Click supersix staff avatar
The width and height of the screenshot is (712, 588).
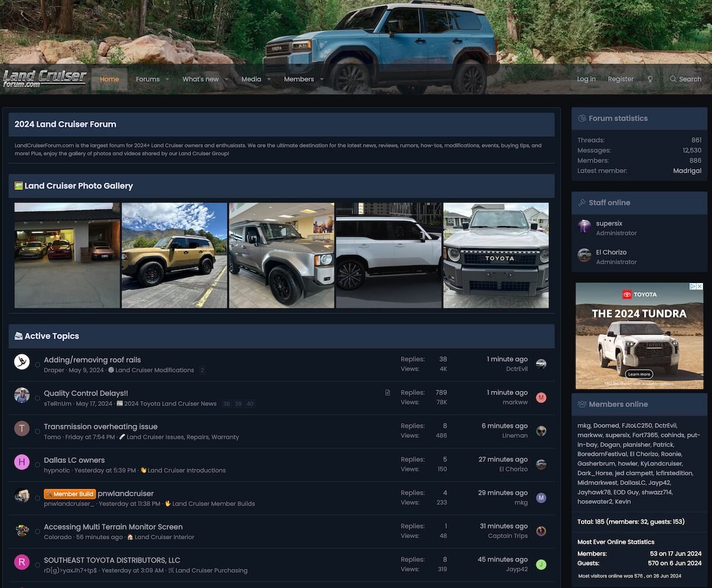(584, 226)
